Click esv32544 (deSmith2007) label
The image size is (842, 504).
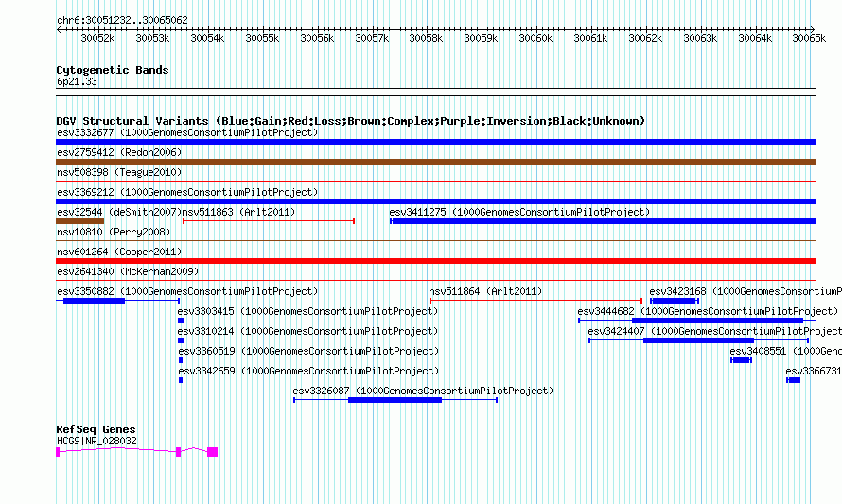pos(119,212)
